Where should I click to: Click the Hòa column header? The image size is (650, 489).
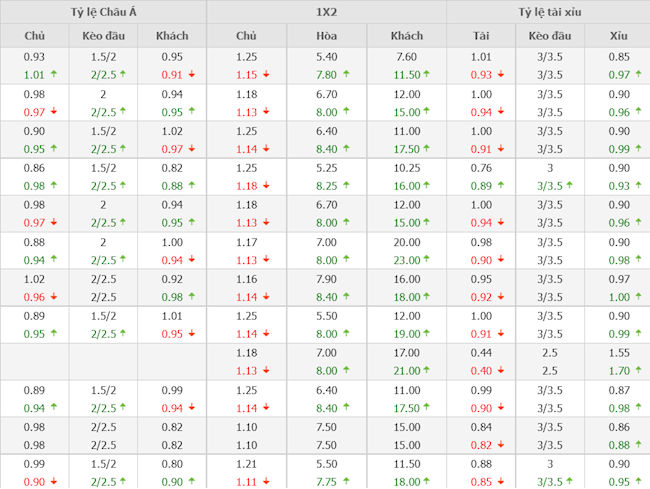pos(326,35)
